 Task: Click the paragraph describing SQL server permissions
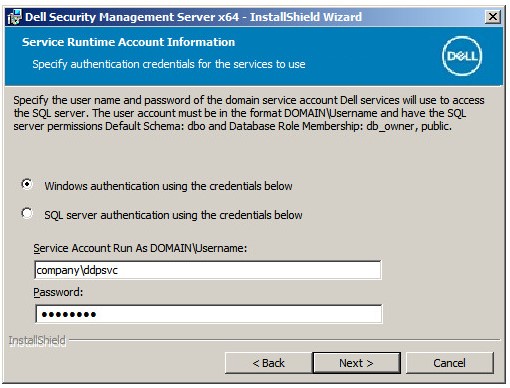(249, 113)
